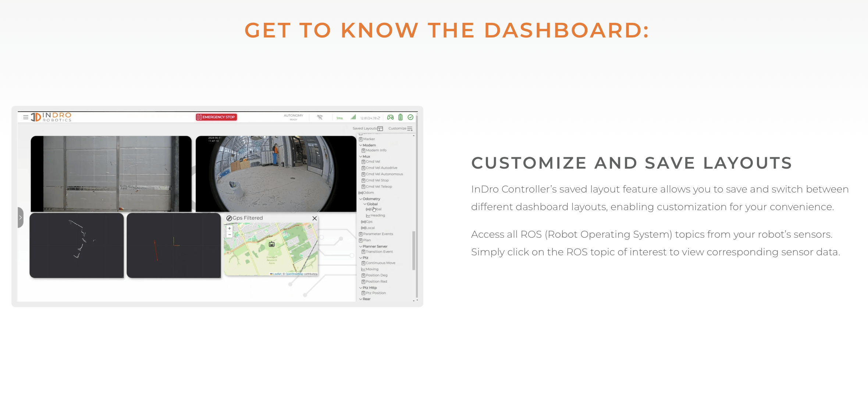Screen dimensions: 868x399
Task: Collapse the Ptz Http tree group
Action: (x=361, y=288)
